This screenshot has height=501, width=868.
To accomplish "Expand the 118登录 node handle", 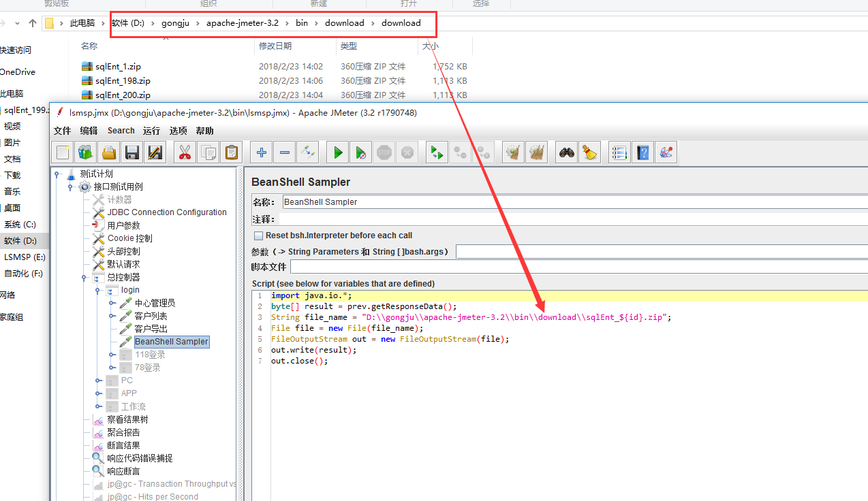I will [x=112, y=355].
